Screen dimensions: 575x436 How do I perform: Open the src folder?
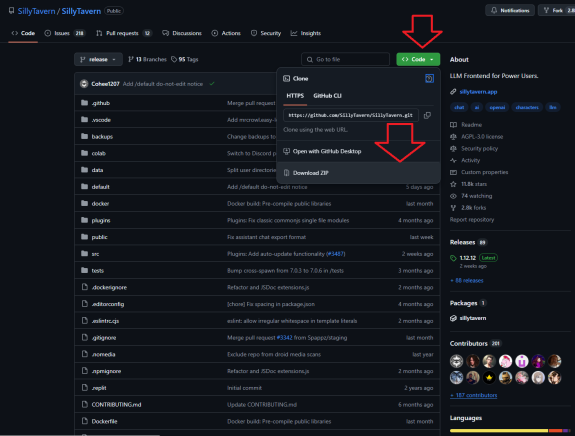(x=95, y=254)
